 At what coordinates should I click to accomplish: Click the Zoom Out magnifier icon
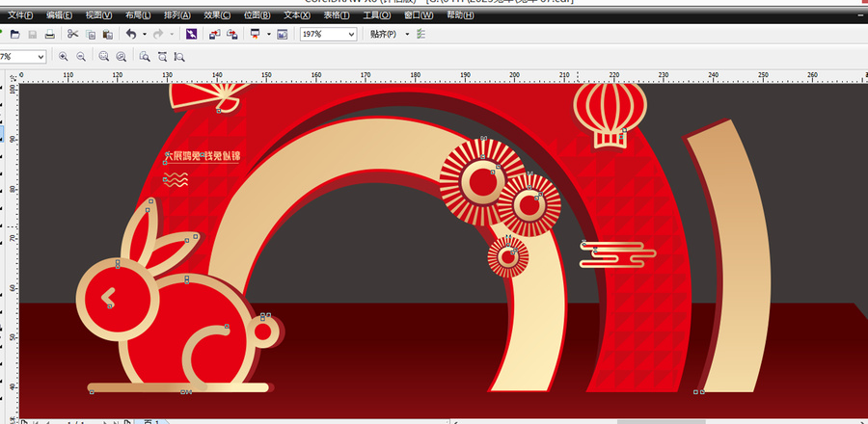click(x=81, y=57)
